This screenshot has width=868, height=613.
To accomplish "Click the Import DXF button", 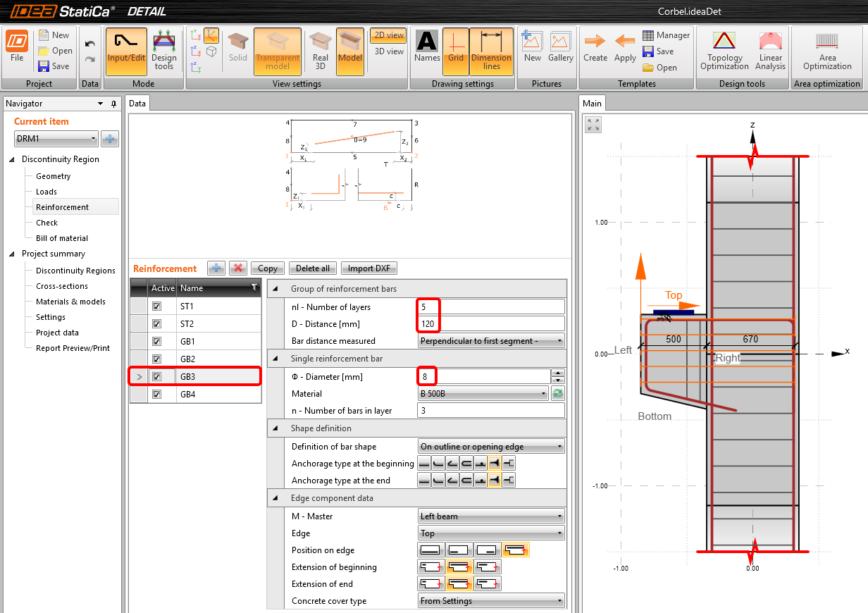I will point(368,268).
